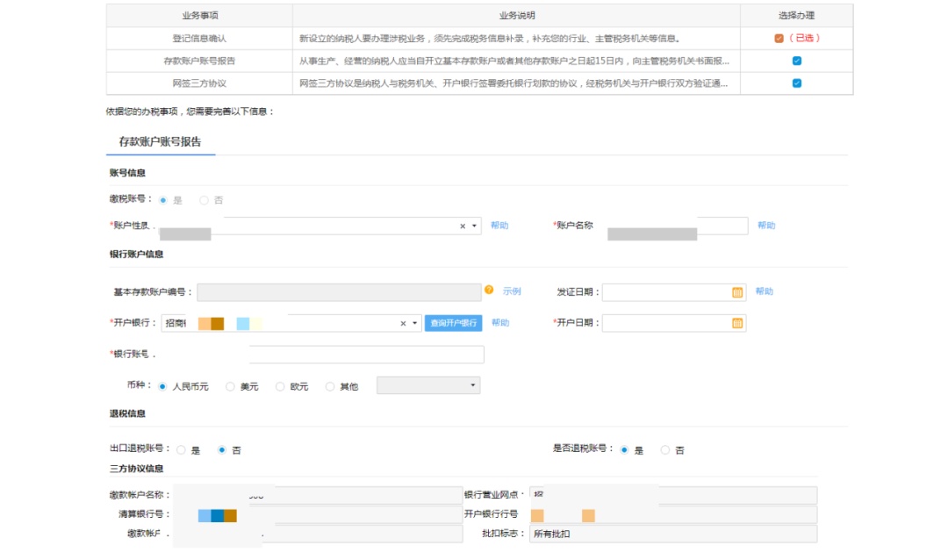Image resolution: width=948 pixels, height=560 pixels.
Task: Open the 开户银行 dropdown list
Action: pos(415,324)
